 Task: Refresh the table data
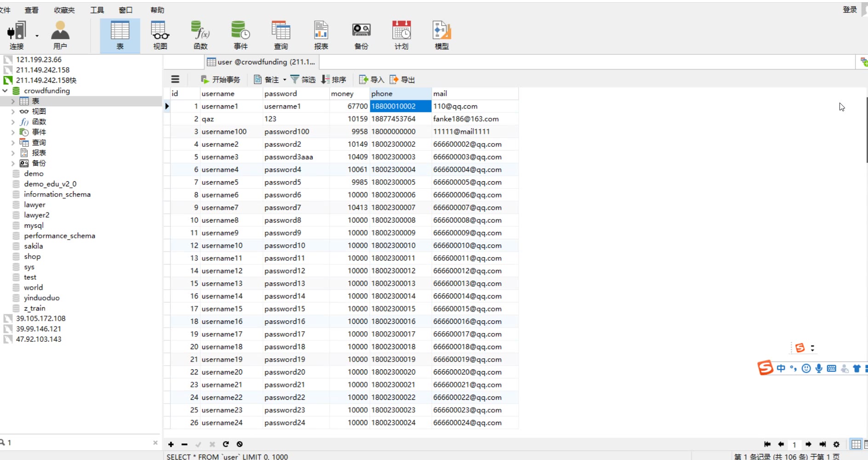point(226,444)
